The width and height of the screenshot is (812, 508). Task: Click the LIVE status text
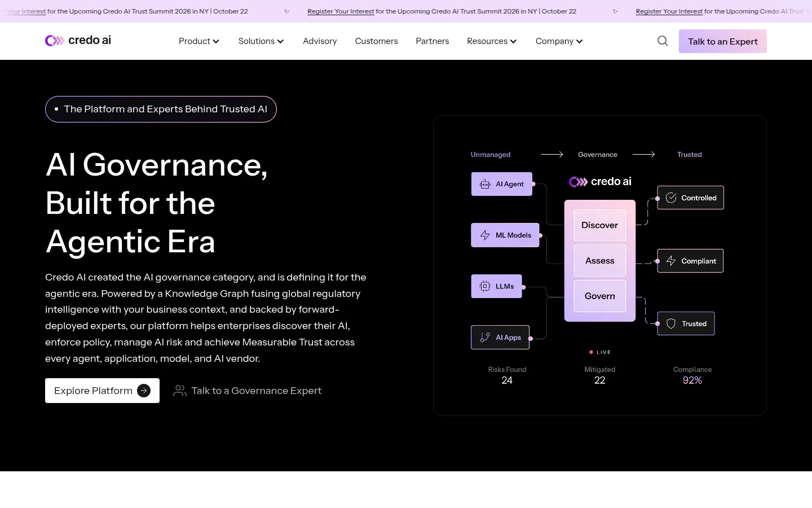coord(603,352)
